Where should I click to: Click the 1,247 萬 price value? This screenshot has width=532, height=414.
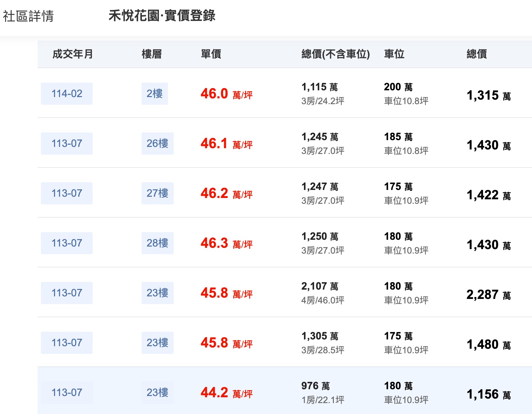pos(320,186)
